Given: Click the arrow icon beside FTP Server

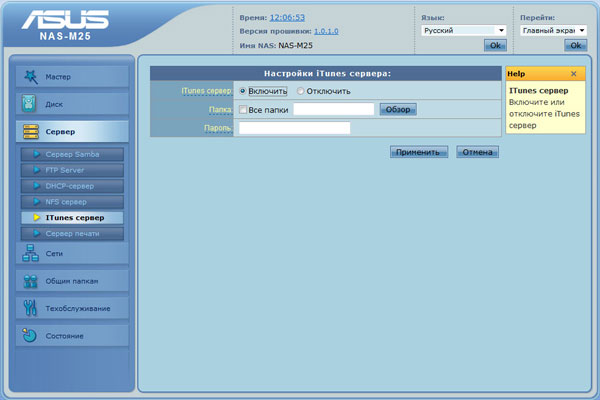Looking at the screenshot, I should [x=37, y=170].
